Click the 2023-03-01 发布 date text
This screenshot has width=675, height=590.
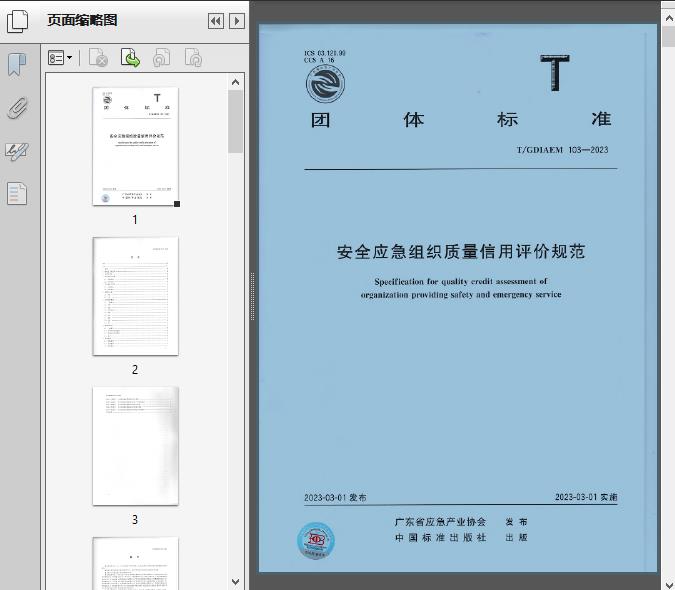point(335,497)
